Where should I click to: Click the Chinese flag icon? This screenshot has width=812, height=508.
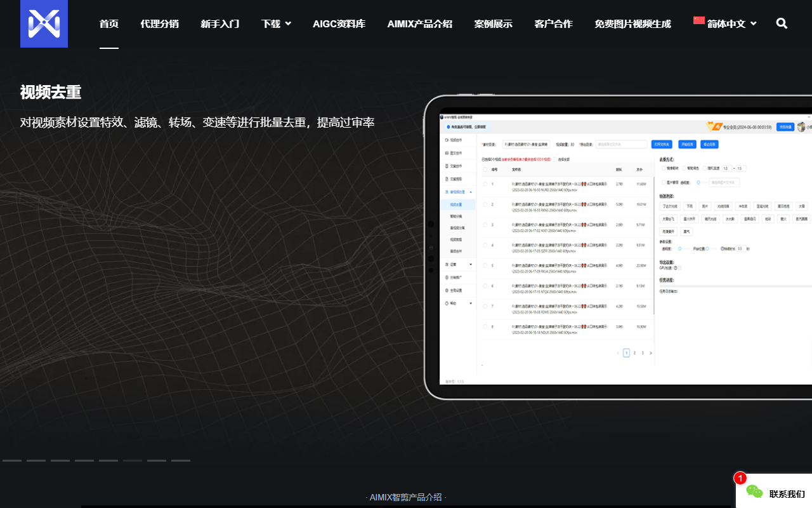699,21
